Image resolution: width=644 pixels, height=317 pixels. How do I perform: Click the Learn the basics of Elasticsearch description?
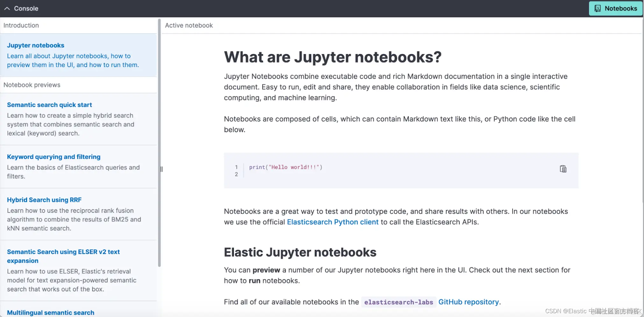click(73, 172)
